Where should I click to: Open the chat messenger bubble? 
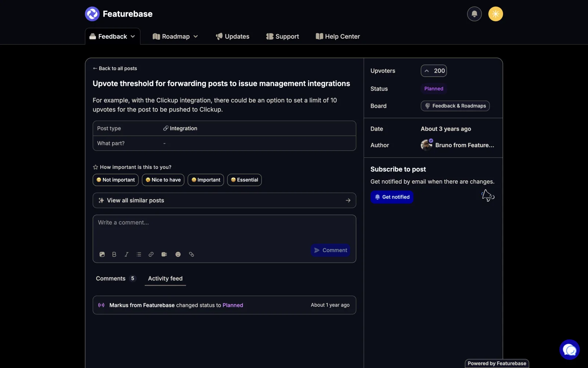click(569, 350)
